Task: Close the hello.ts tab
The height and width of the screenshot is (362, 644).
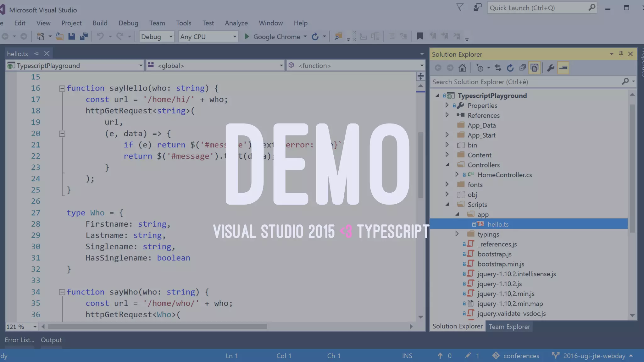Action: click(x=47, y=53)
